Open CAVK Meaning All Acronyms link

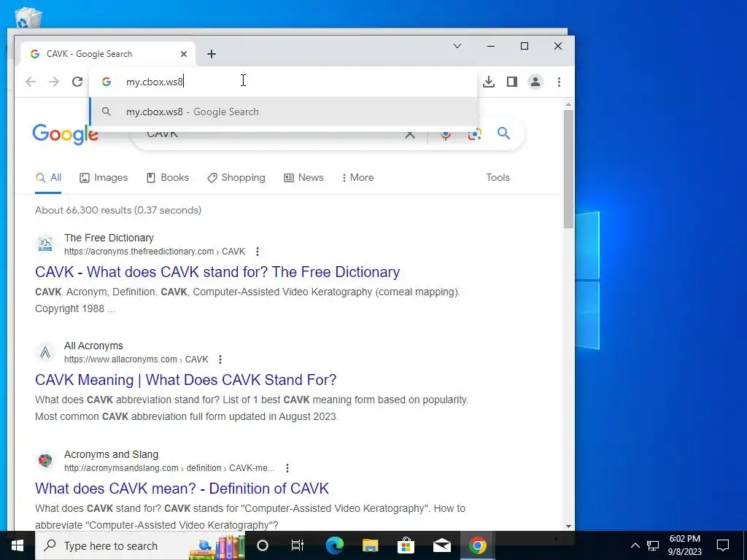click(x=186, y=380)
